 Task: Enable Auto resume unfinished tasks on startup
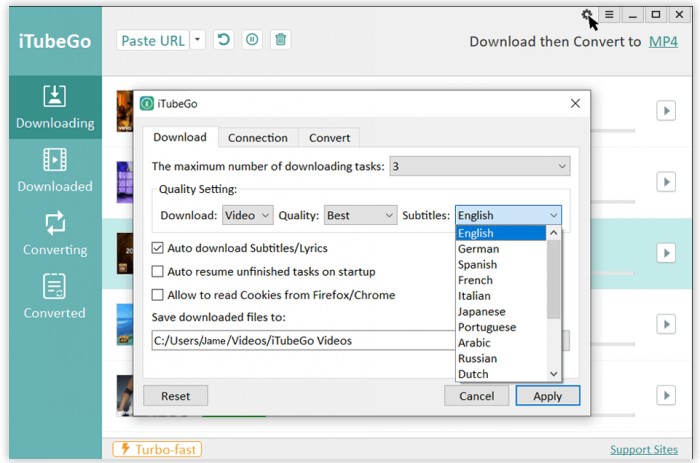tap(158, 271)
